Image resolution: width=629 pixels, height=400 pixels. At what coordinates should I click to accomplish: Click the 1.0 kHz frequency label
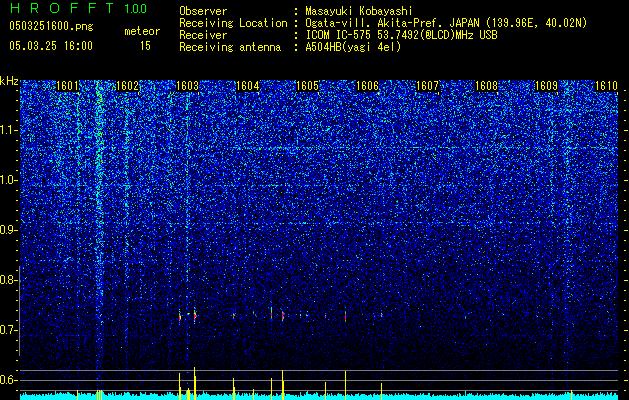click(9, 180)
